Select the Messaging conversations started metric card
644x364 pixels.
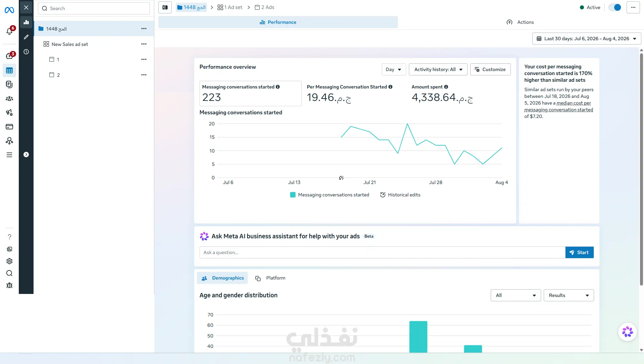pyautogui.click(x=251, y=94)
